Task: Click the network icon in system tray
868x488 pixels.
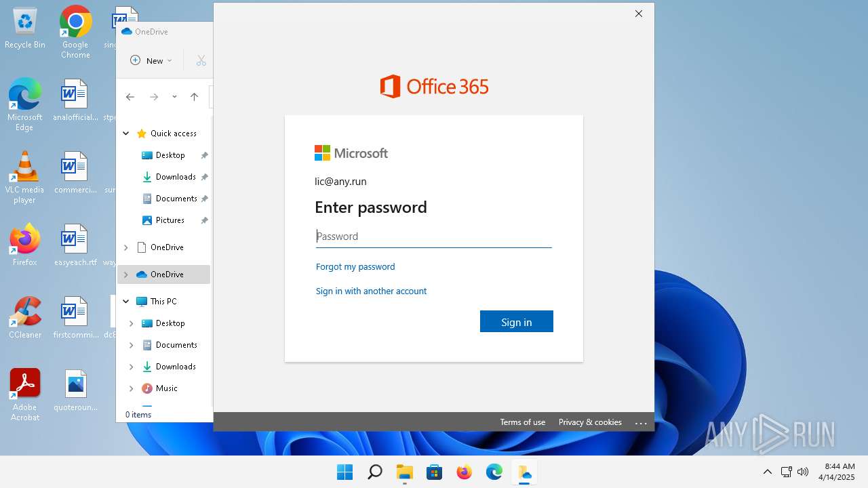Action: coord(787,472)
